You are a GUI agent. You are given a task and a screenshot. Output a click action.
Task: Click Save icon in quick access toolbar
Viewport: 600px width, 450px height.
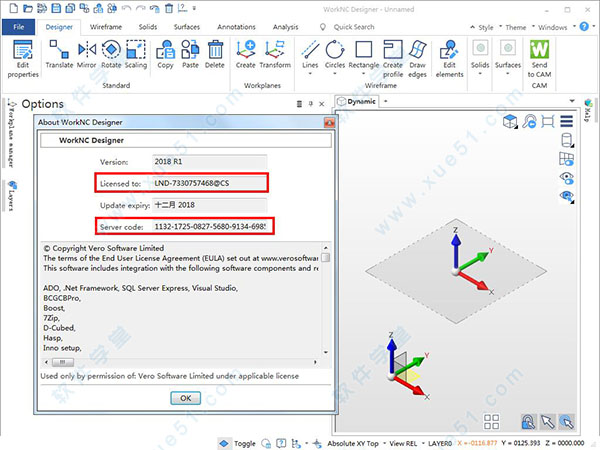coord(56,8)
